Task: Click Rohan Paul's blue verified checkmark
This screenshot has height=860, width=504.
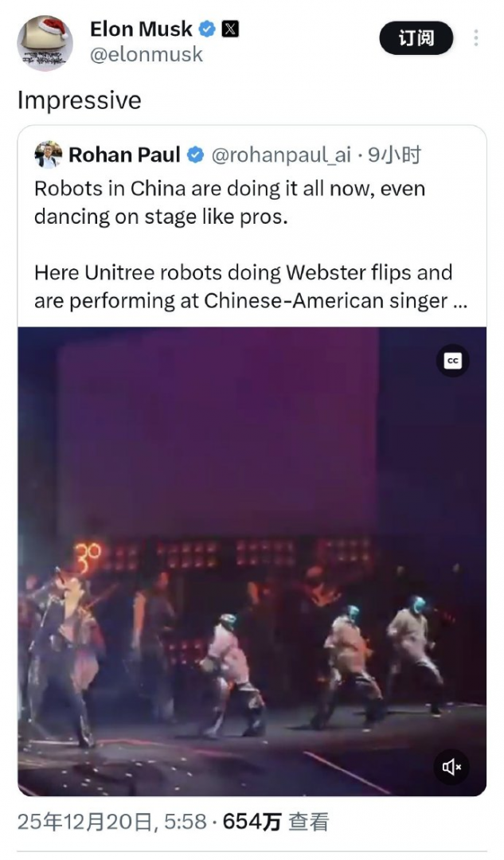Action: (196, 155)
